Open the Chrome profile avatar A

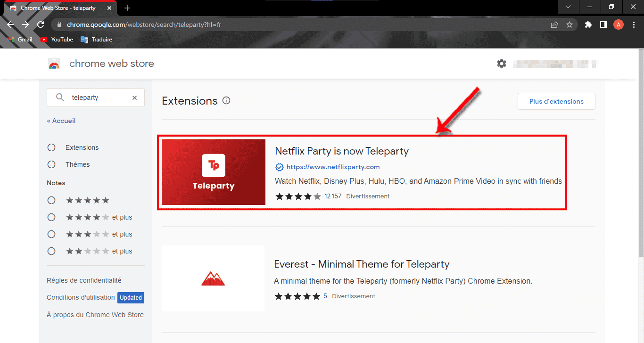tap(618, 24)
